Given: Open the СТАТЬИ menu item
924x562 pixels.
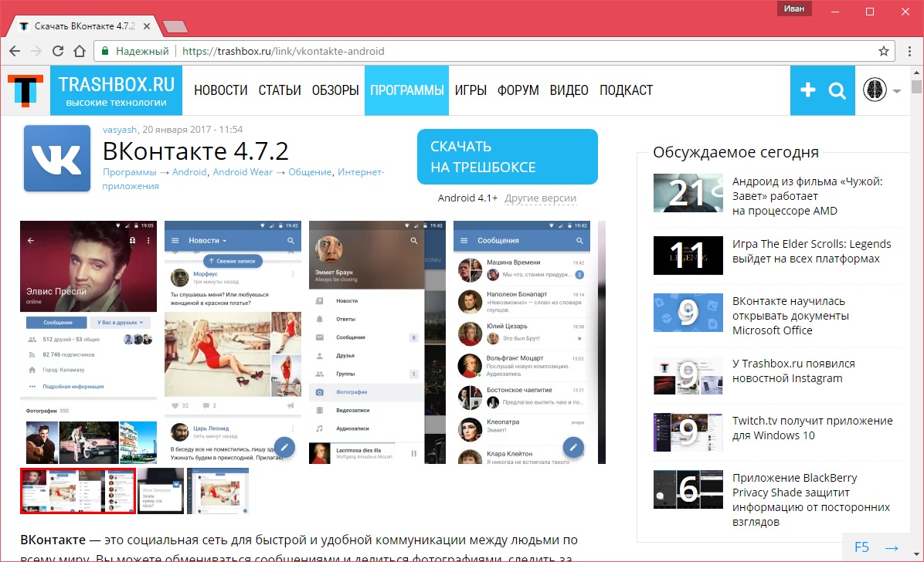Looking at the screenshot, I should [280, 90].
